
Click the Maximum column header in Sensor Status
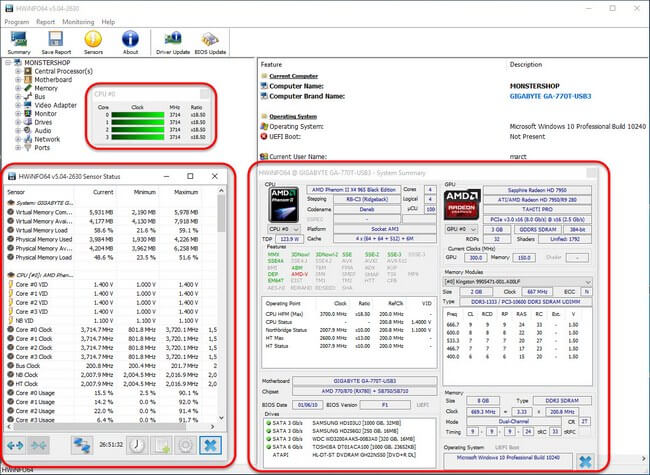[x=186, y=192]
